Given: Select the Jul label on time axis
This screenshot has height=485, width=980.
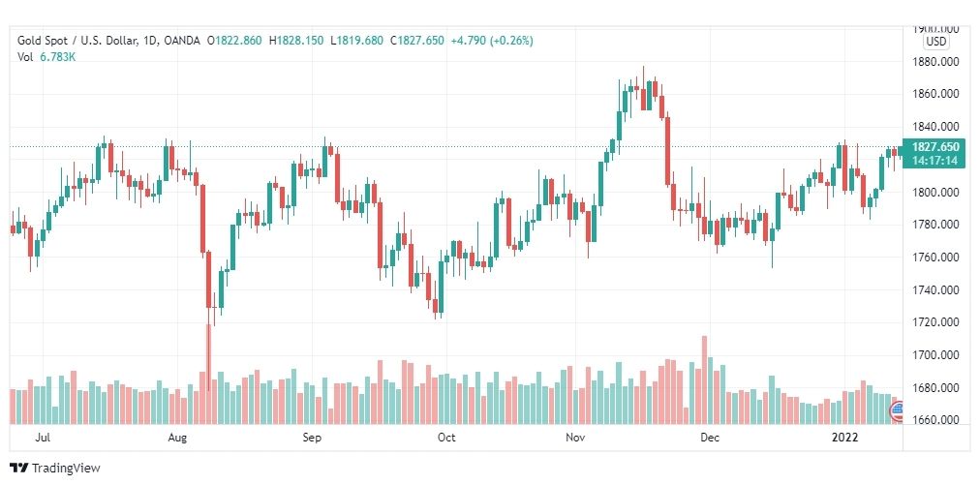Looking at the screenshot, I should [42, 438].
